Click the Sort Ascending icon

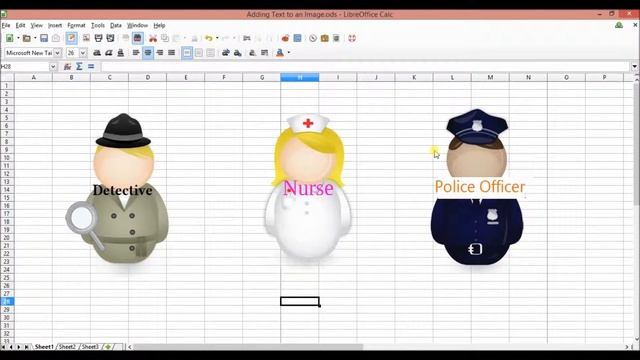coord(258,38)
